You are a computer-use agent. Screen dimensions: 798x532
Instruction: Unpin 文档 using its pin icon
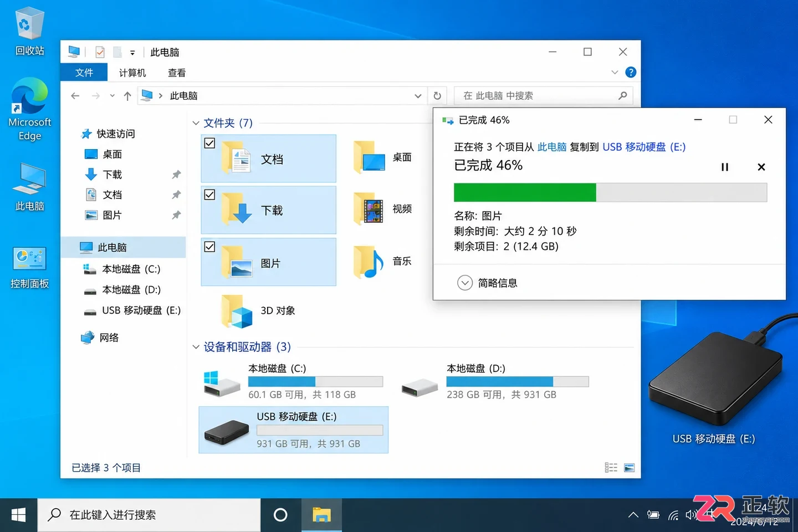pyautogui.click(x=176, y=195)
